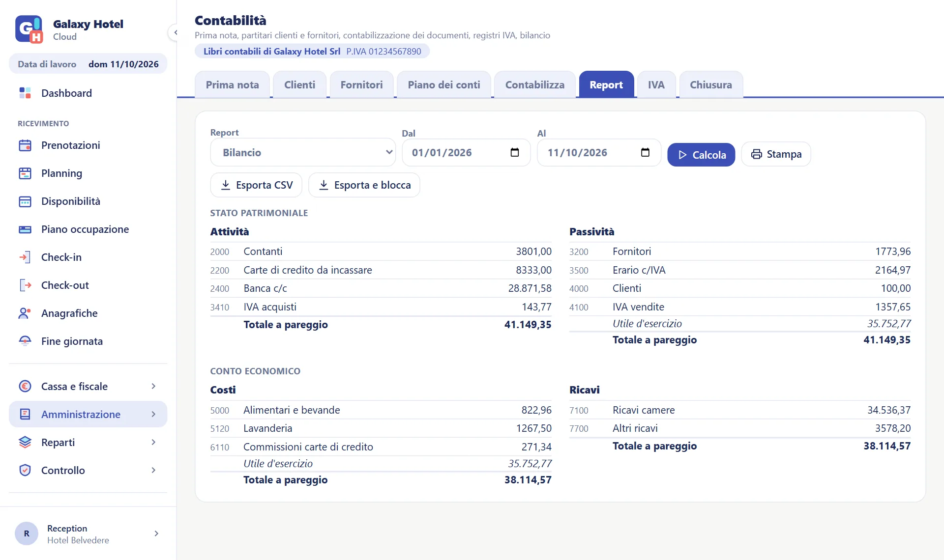The width and height of the screenshot is (944, 560).
Task: Click the Esporta CSV button
Action: click(256, 185)
